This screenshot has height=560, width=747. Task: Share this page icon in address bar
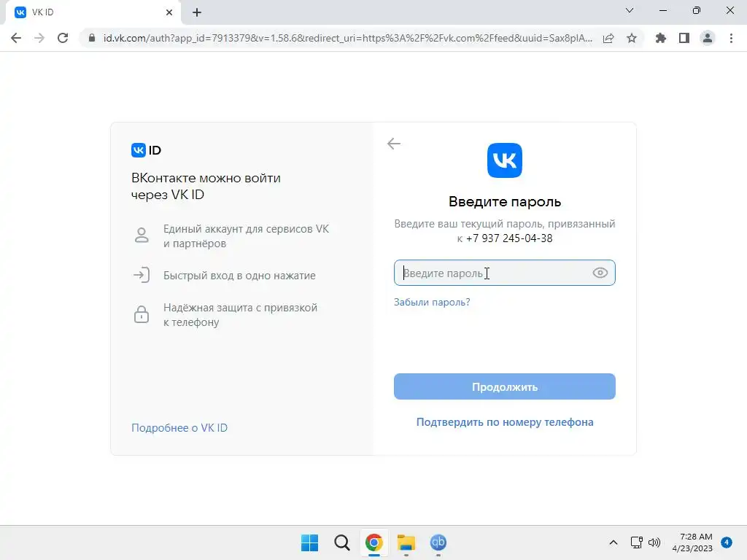[608, 38]
